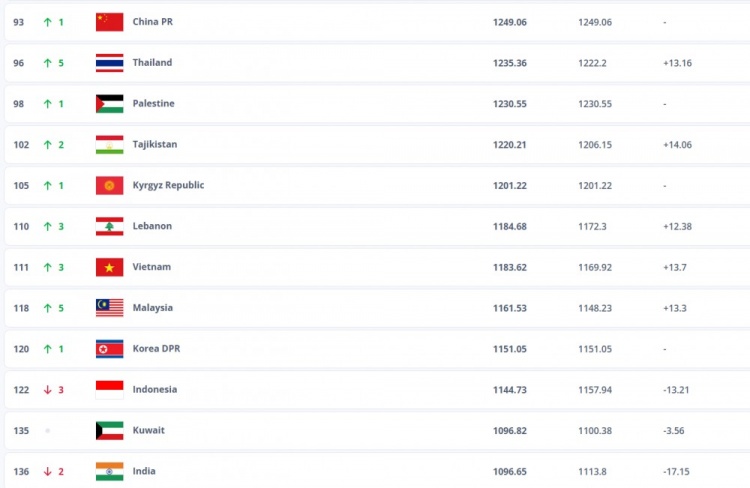This screenshot has width=750, height=488.
Task: Click India's total points 1096.65
Action: click(509, 471)
